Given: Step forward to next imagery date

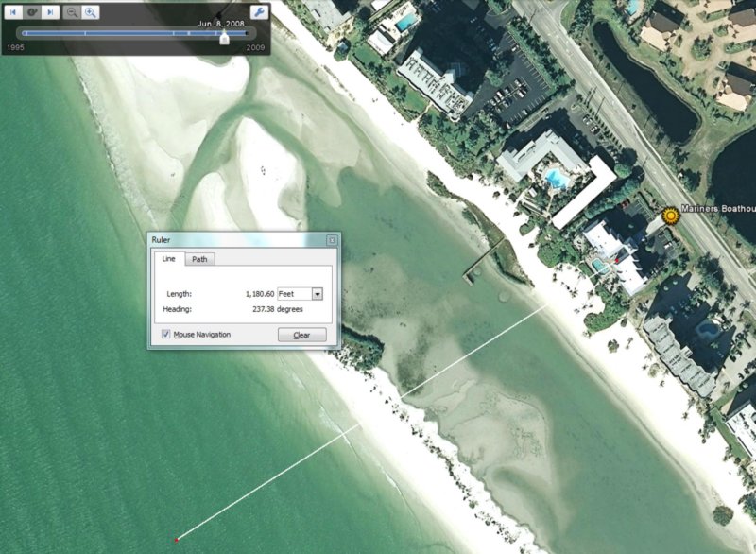Looking at the screenshot, I should [x=49, y=12].
